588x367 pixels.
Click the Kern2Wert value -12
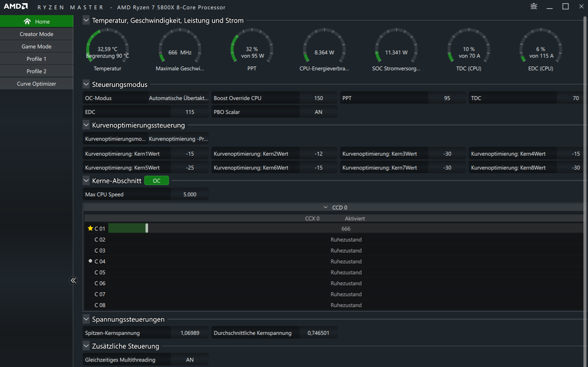318,154
